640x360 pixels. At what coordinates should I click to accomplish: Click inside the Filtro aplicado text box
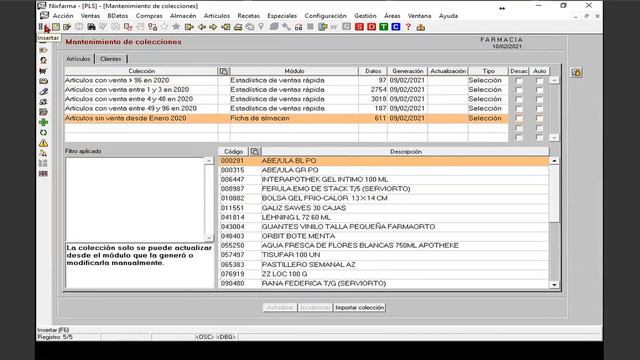point(135,199)
